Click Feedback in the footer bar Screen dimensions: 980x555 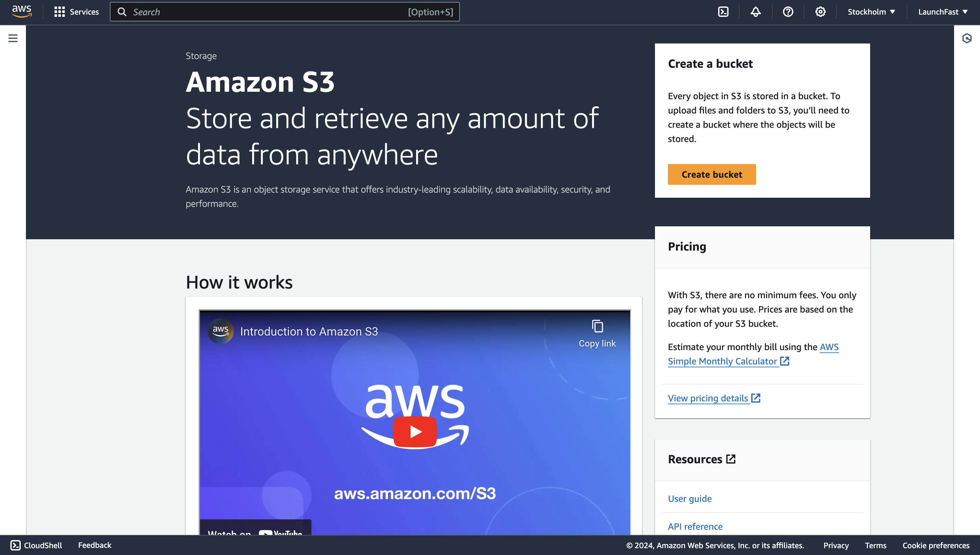click(x=95, y=545)
